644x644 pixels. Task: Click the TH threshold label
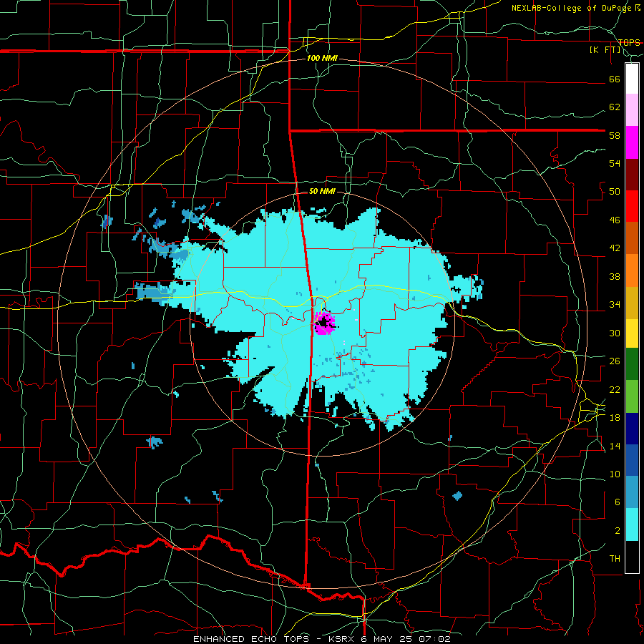pos(615,559)
